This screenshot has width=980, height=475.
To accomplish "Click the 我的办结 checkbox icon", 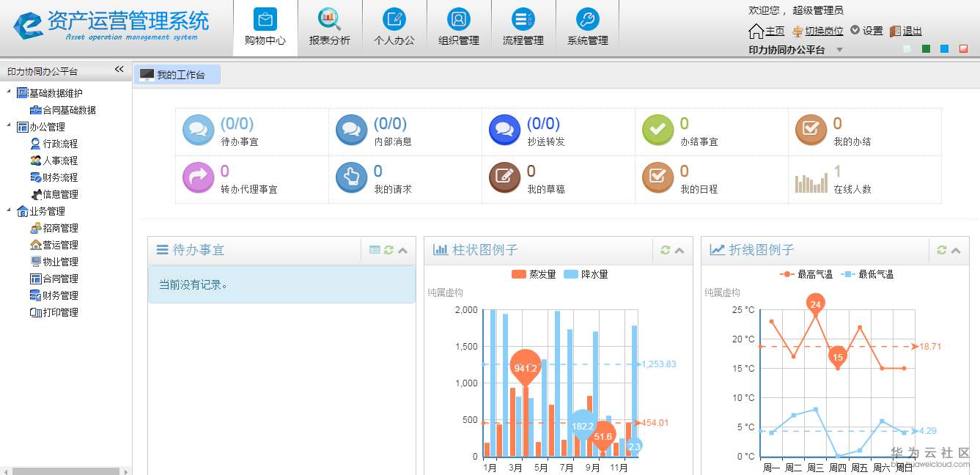I will point(811,130).
